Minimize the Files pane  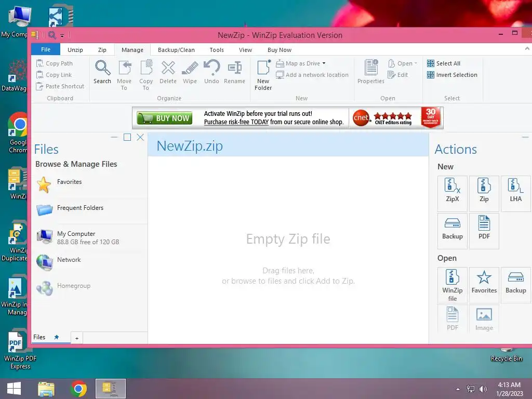click(x=114, y=137)
